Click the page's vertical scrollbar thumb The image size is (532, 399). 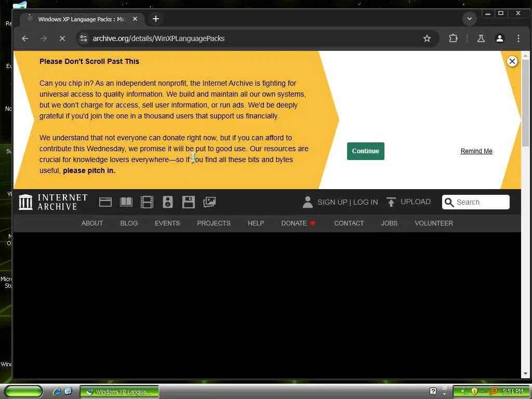pyautogui.click(x=525, y=103)
